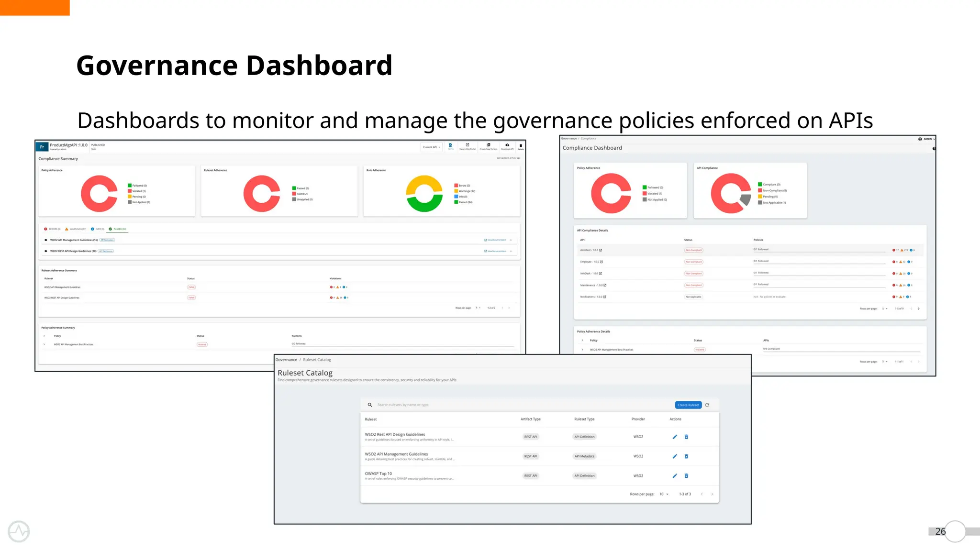Click Create Ruleset in Ruleset Catalog
The image size is (980, 551).
(x=688, y=405)
